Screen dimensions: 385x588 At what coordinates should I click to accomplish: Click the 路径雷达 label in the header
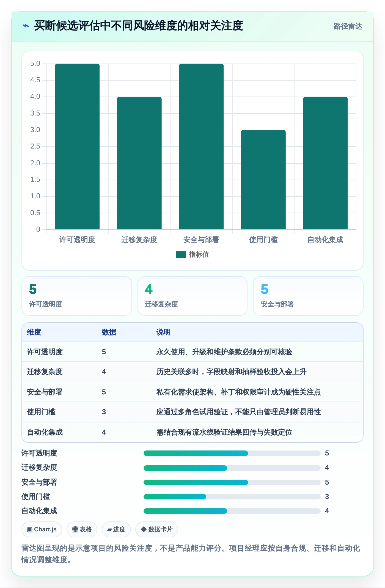click(x=348, y=26)
